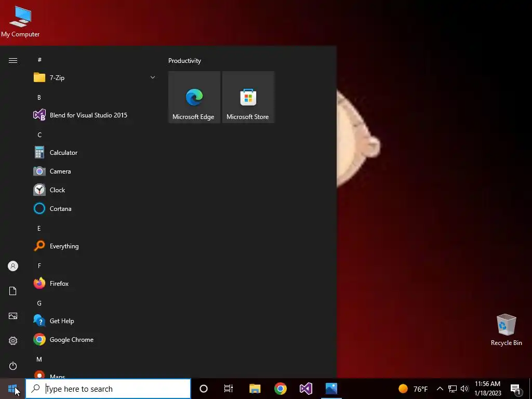Open Chrome from the taskbar
The image size is (532, 399).
(280, 389)
